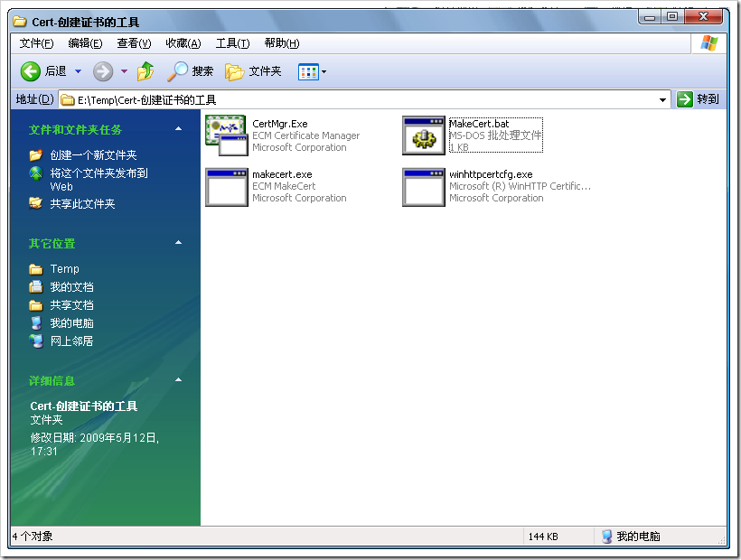741x560 pixels.
Task: Click the share folder hand icon
Action: pos(36,203)
